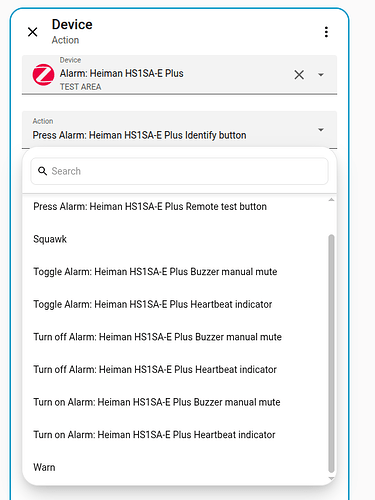Open the three-dot overflow menu
The height and width of the screenshot is (500, 375).
tap(326, 32)
